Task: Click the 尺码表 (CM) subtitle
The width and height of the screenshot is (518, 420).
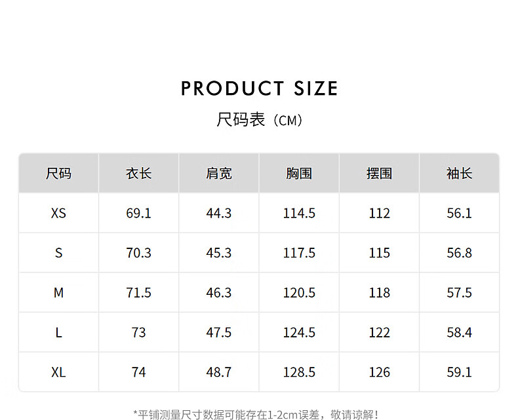Action: 259,121
